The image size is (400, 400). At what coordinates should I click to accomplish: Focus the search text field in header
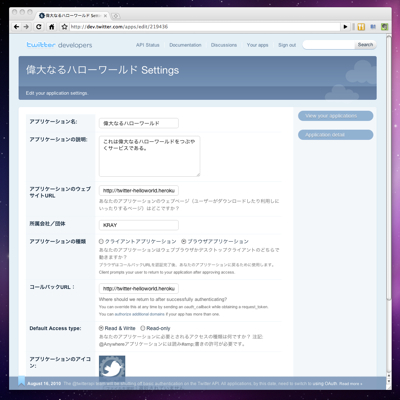coord(329,45)
